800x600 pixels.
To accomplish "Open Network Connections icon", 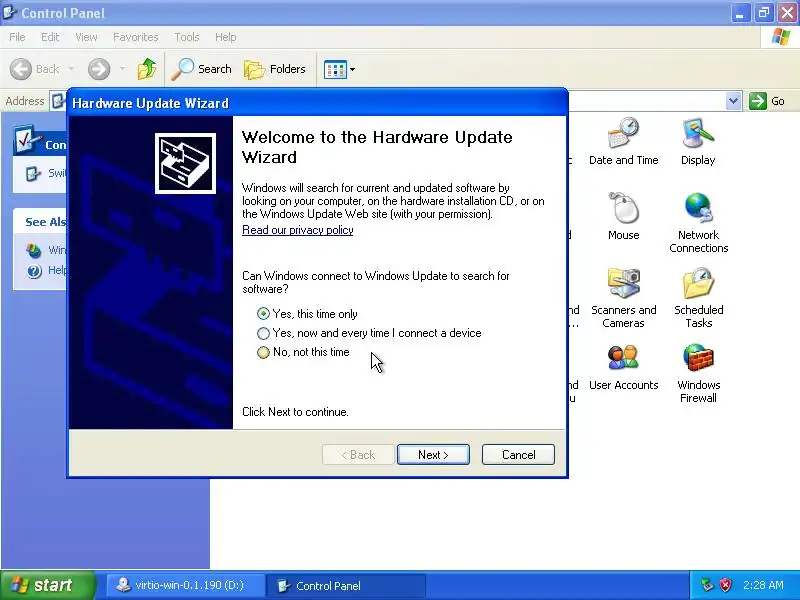I will 698,223.
